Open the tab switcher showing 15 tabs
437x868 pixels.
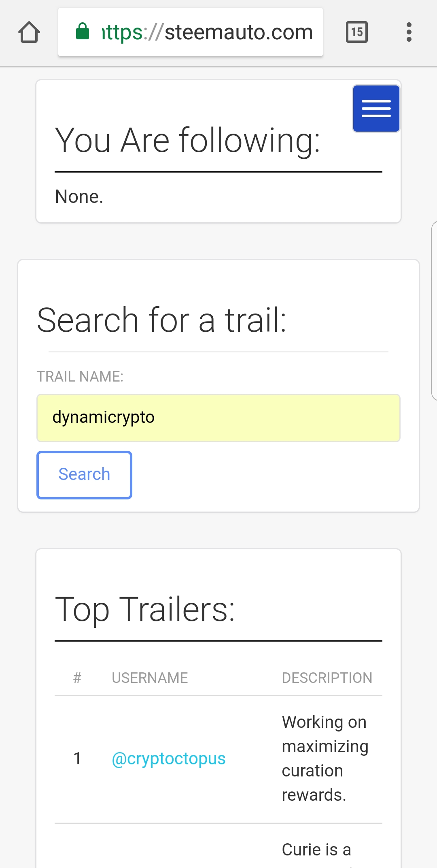point(356,32)
